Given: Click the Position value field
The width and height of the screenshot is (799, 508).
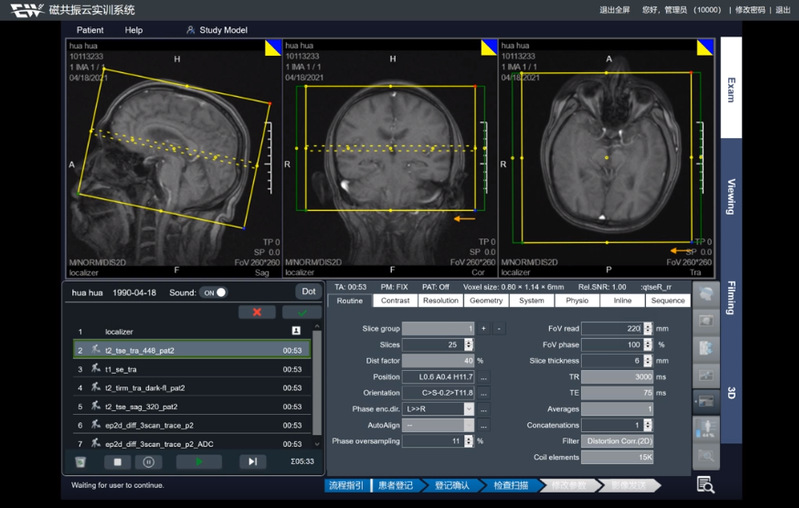Looking at the screenshot, I should (438, 377).
